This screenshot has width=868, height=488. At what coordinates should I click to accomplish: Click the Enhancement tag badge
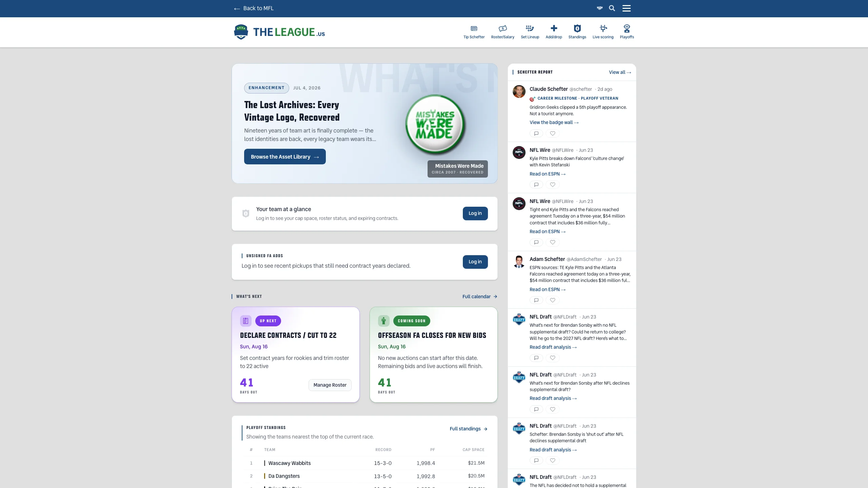(267, 88)
